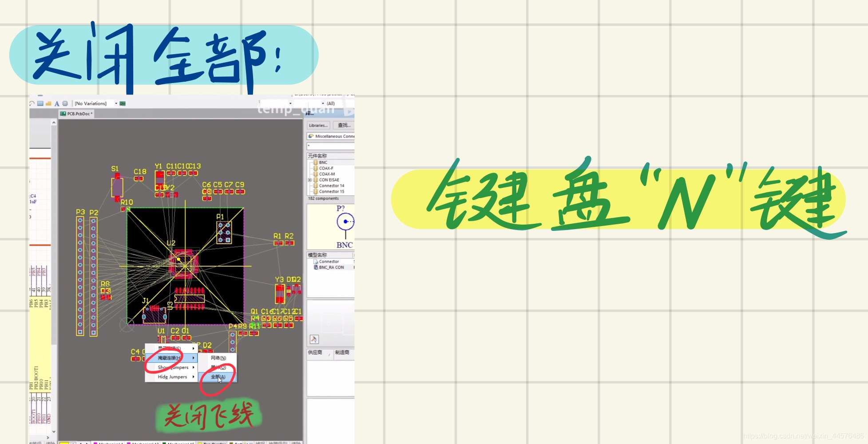Viewport: 868px width, 444px height.
Task: Select COAX-F in the component list
Action: pos(326,168)
